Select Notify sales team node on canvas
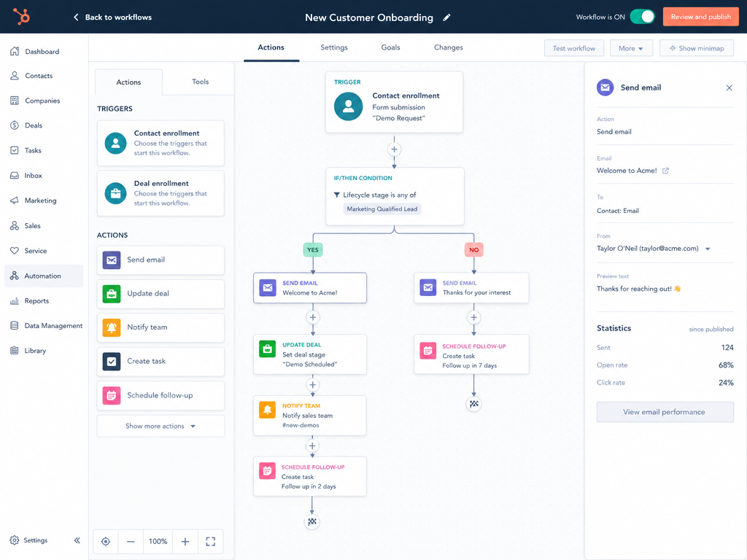Image resolution: width=747 pixels, height=560 pixels. tap(309, 415)
